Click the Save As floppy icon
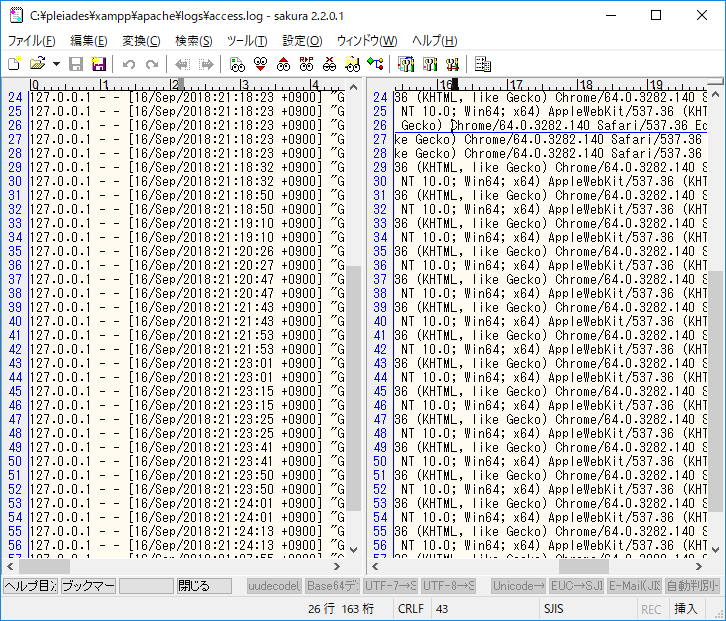The image size is (726, 621). (98, 64)
